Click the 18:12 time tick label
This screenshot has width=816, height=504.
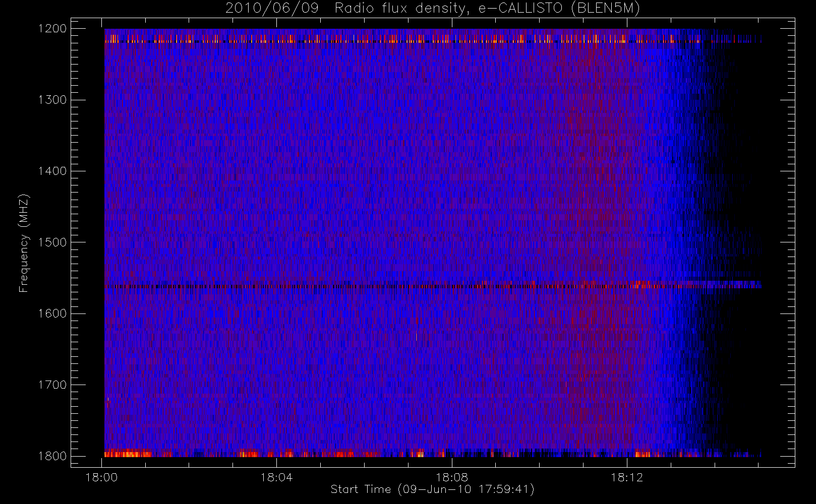tap(627, 477)
